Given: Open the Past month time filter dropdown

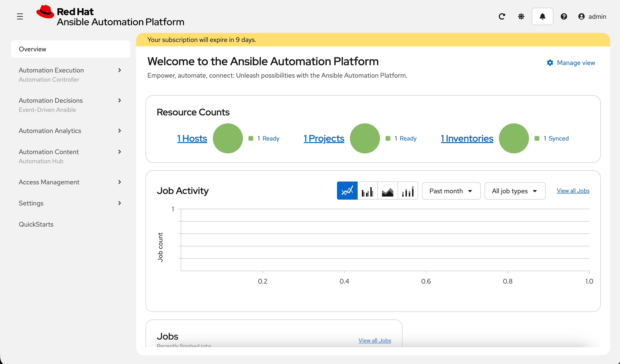Looking at the screenshot, I should (451, 191).
